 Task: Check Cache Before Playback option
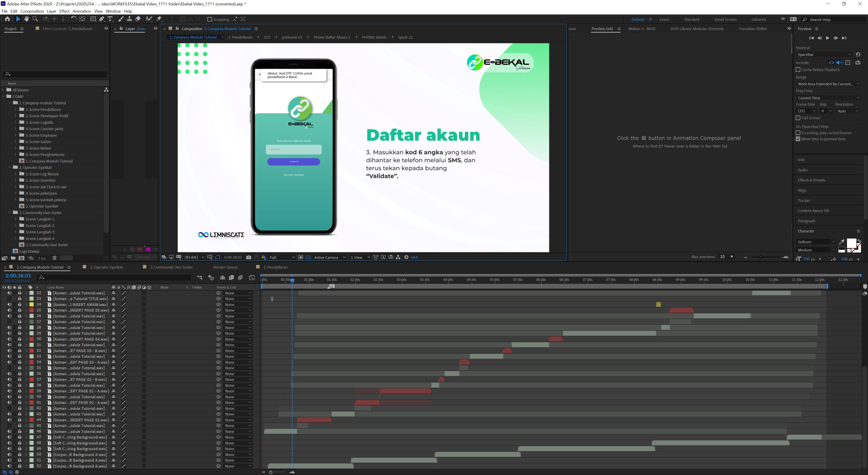(798, 70)
